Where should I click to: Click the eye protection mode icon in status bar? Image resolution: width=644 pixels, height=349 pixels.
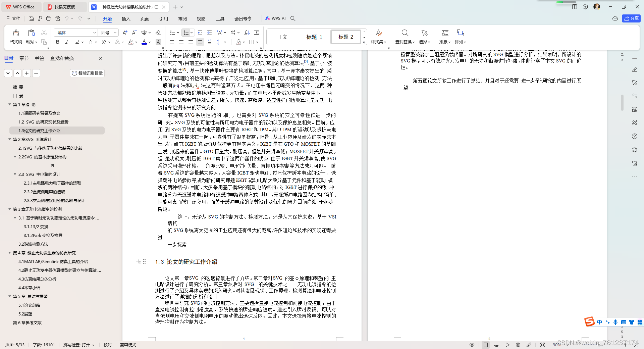click(x=472, y=345)
